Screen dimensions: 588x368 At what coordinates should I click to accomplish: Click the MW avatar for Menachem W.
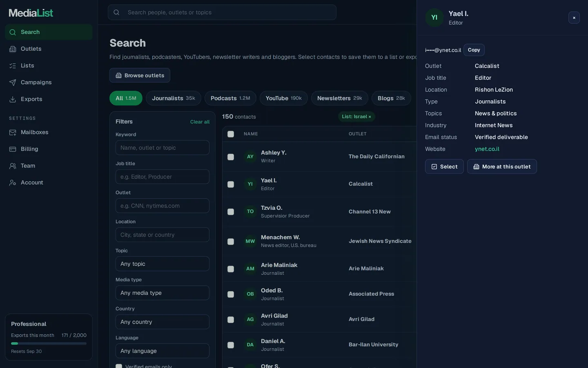250,241
